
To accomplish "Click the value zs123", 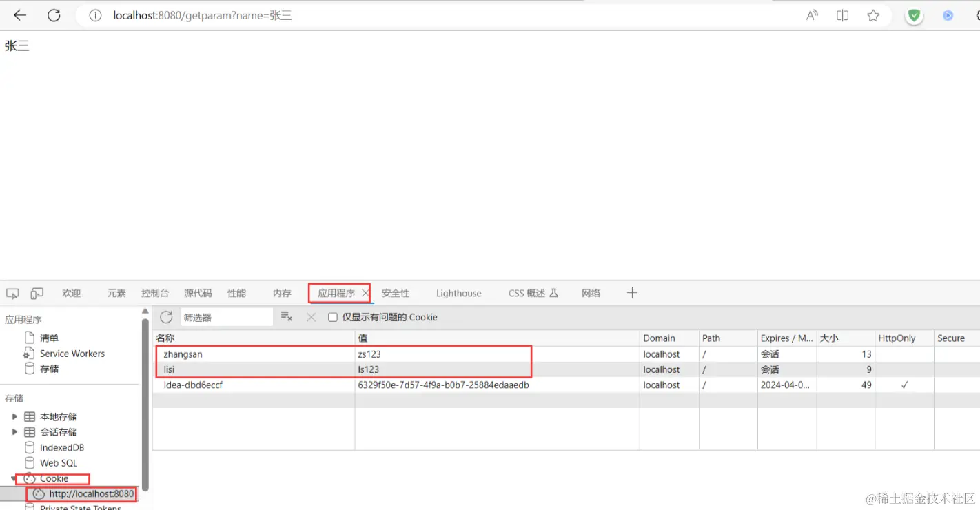I will click(x=369, y=354).
